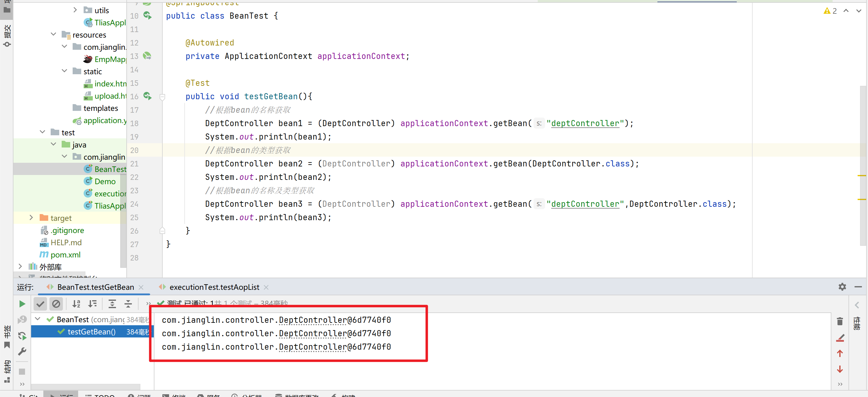
Task: Click the bean gutter icon on line 13
Action: 147,56
